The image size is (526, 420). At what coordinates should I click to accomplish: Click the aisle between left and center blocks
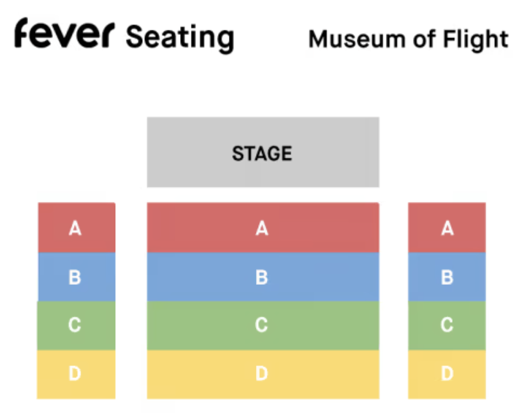131,300
